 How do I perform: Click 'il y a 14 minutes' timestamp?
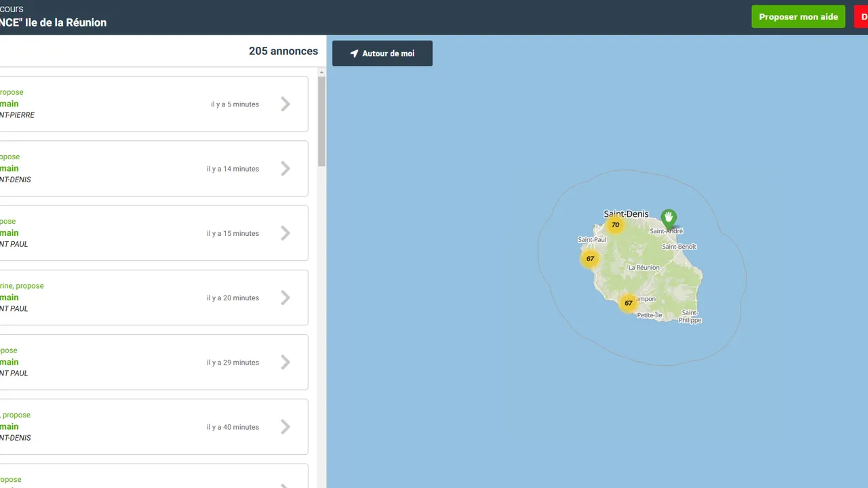point(233,169)
